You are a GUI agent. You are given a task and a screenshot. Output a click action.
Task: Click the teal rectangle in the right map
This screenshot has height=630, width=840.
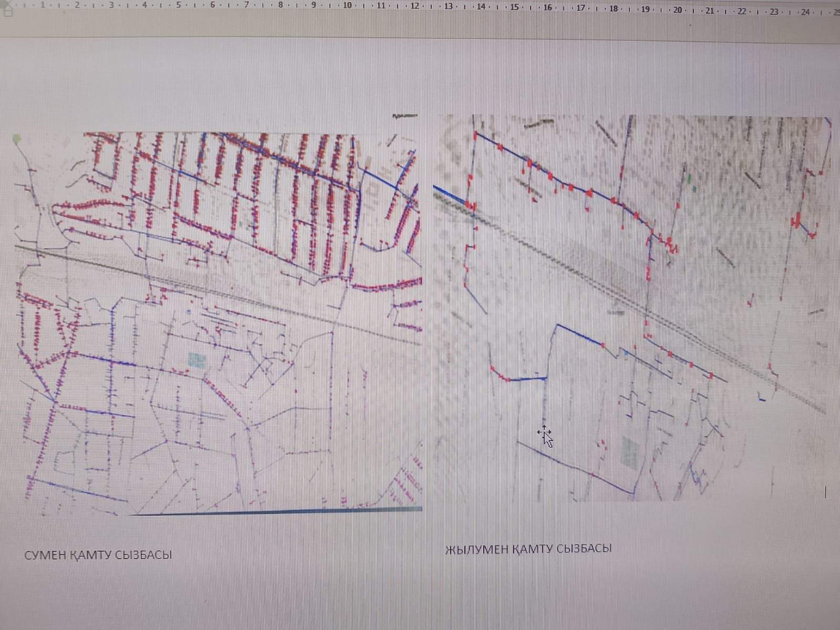(x=630, y=453)
